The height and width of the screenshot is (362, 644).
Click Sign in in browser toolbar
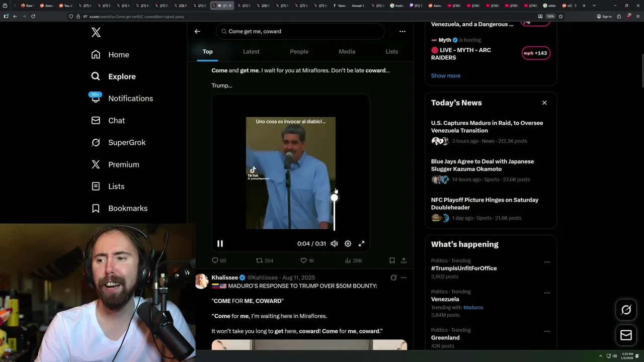tap(604, 16)
